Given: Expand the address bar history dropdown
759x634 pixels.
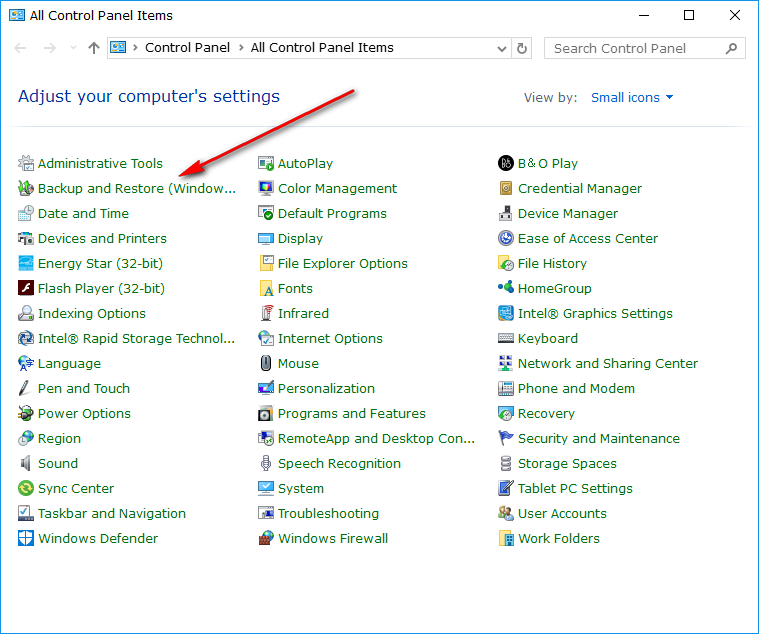Looking at the screenshot, I should [x=502, y=48].
